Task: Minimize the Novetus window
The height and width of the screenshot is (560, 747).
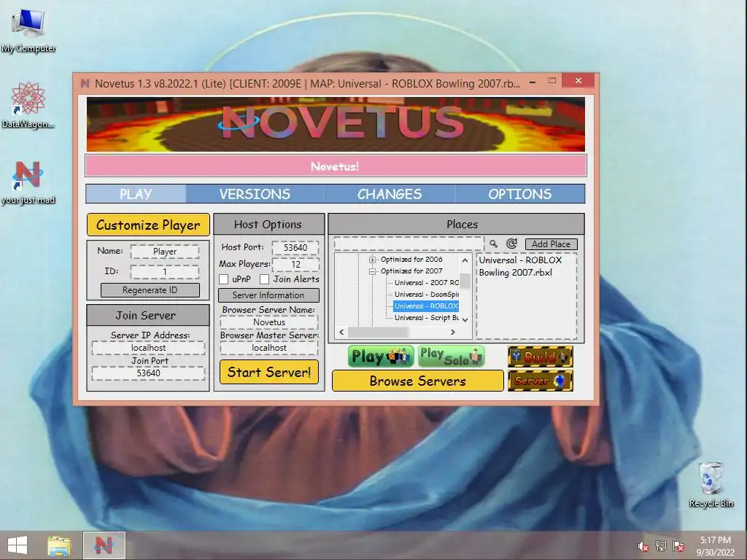Action: (533, 82)
